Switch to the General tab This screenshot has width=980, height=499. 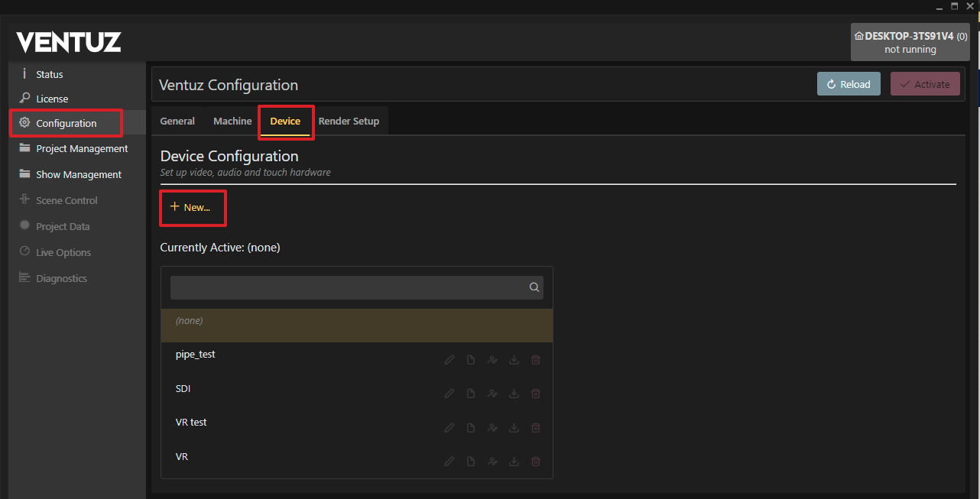177,122
